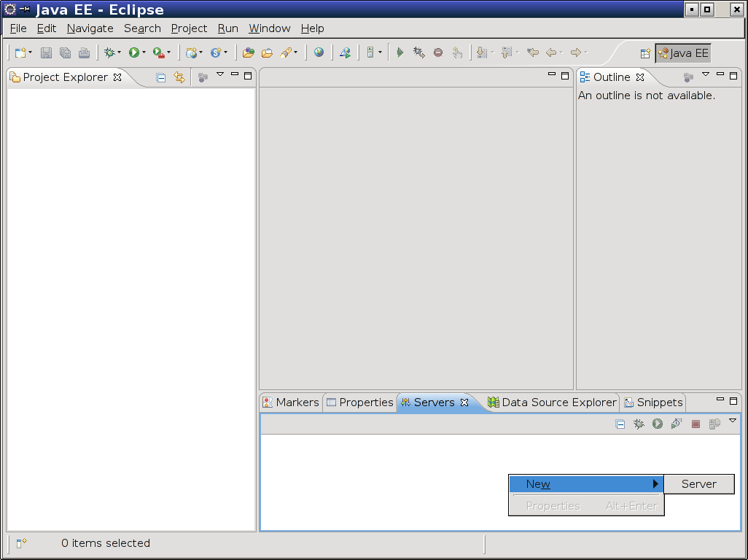Close the Servers tab
Viewport: 748px width, 560px height.
pos(464,402)
